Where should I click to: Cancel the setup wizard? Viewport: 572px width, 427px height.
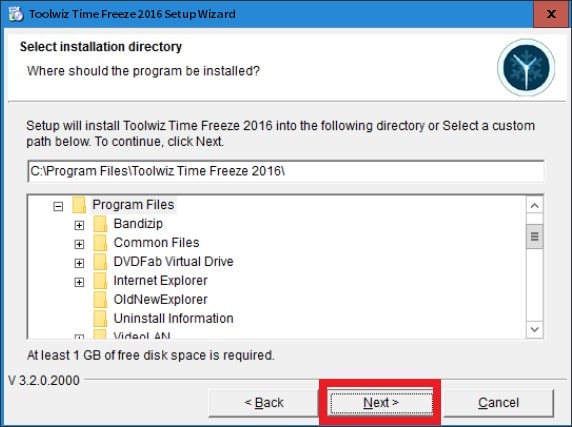[x=498, y=403]
